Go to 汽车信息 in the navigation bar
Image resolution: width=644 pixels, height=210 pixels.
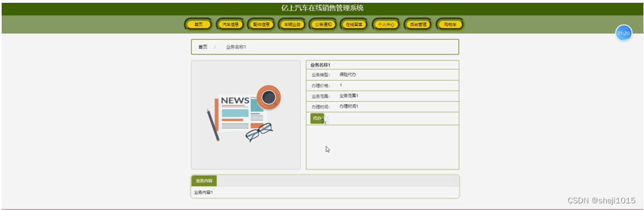click(x=230, y=24)
